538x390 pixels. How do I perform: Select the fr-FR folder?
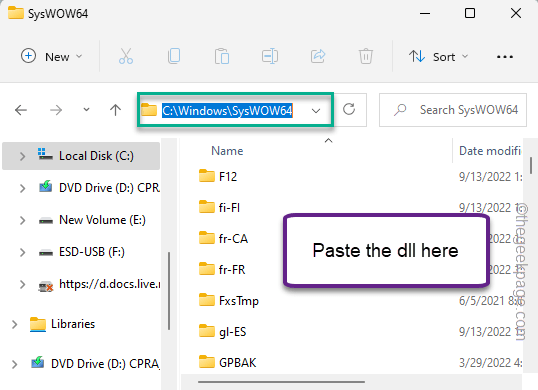(x=232, y=270)
